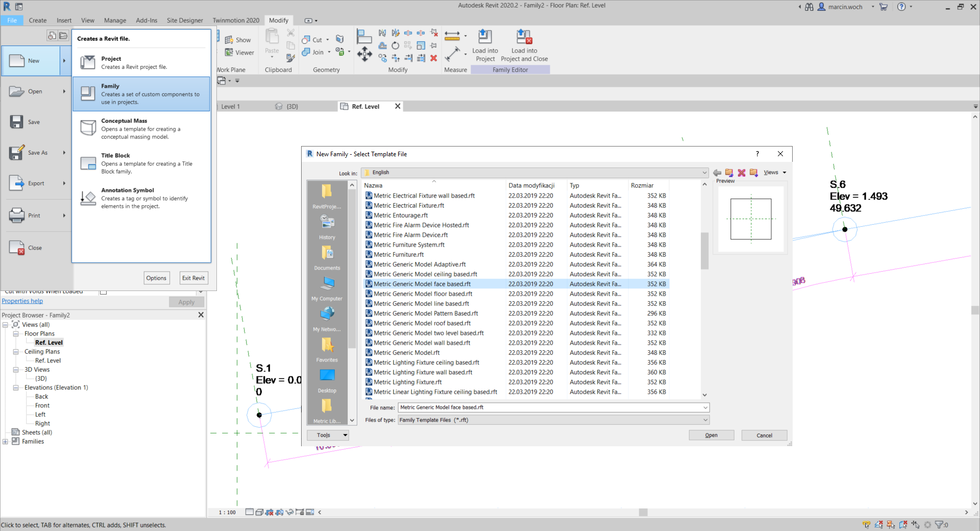Open the Tools dropdown button
The width and height of the screenshot is (980, 531).
coord(328,436)
